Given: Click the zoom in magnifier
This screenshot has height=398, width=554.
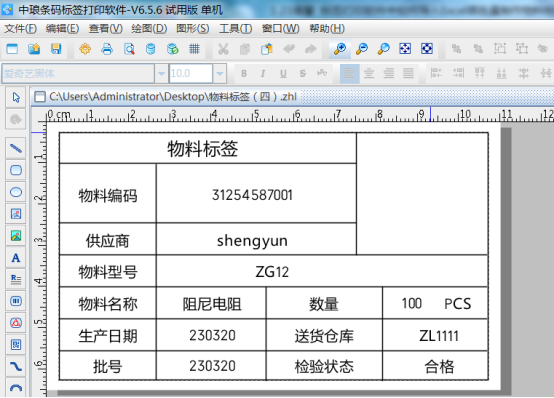Looking at the screenshot, I should point(340,49).
